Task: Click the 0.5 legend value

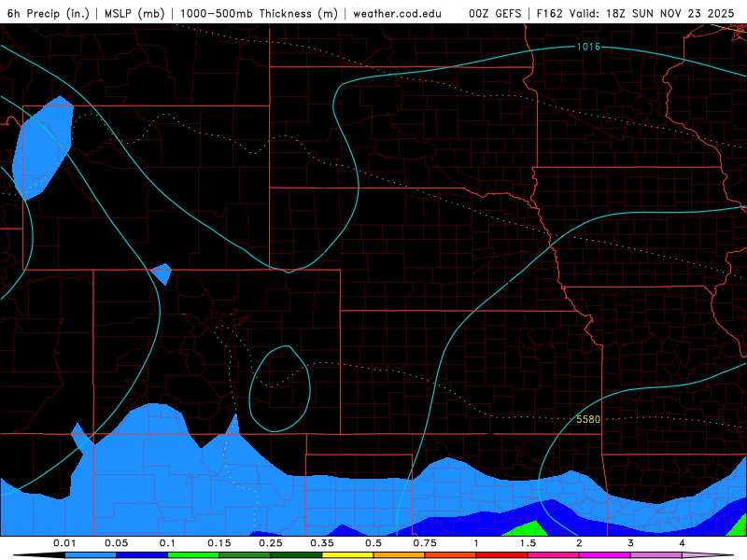Action: pos(373,543)
